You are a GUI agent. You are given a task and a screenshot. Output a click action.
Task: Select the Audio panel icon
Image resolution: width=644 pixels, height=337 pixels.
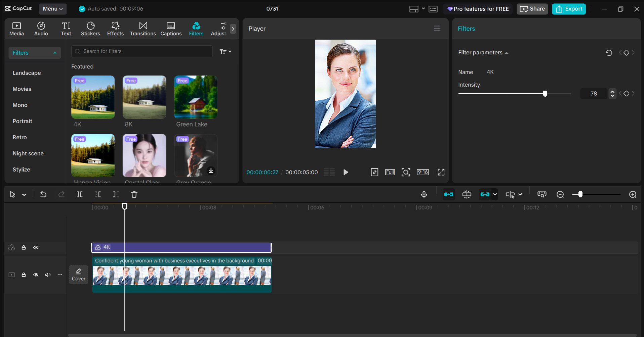tap(41, 28)
